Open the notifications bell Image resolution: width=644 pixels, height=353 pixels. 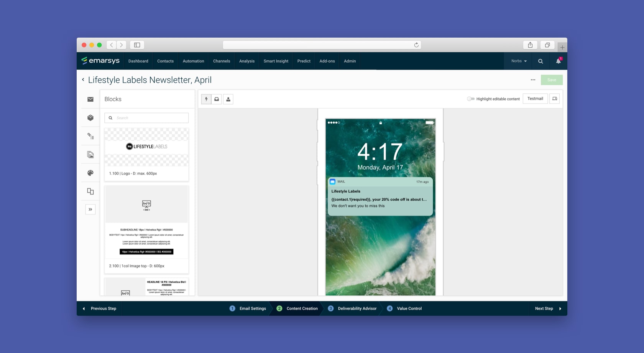pos(558,61)
